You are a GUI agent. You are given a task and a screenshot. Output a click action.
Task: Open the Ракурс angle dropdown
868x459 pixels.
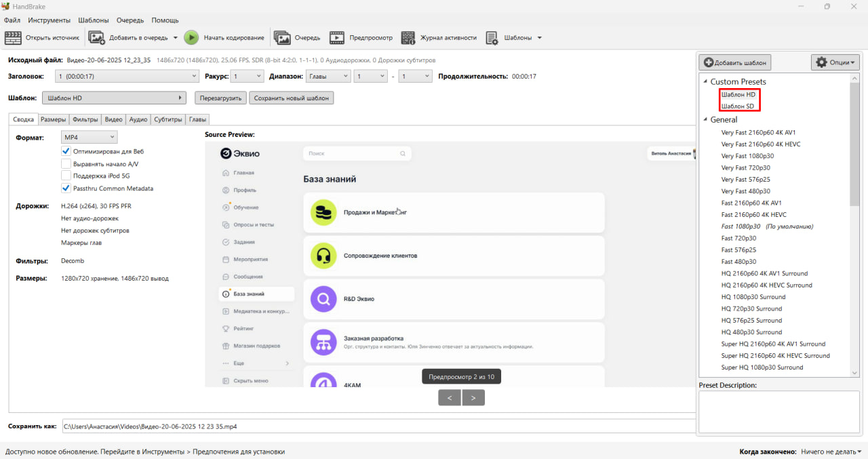pyautogui.click(x=248, y=77)
